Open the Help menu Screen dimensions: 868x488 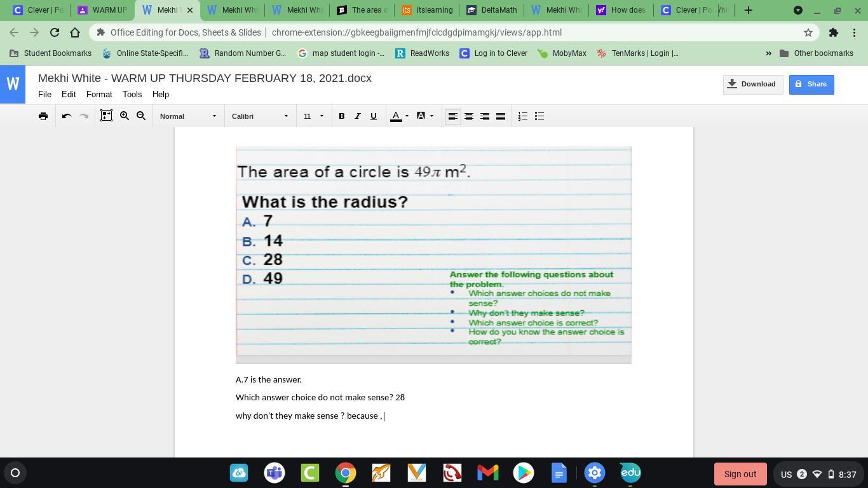161,94
